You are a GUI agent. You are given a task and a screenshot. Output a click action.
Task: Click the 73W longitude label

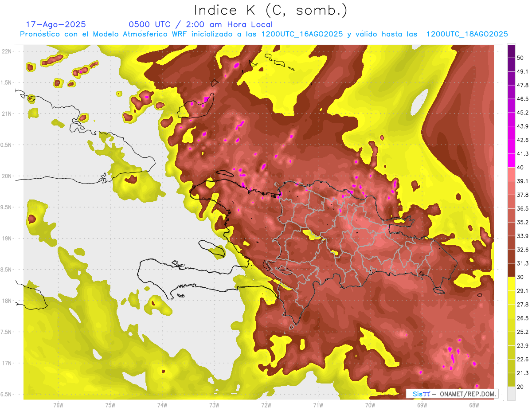tap(214, 405)
